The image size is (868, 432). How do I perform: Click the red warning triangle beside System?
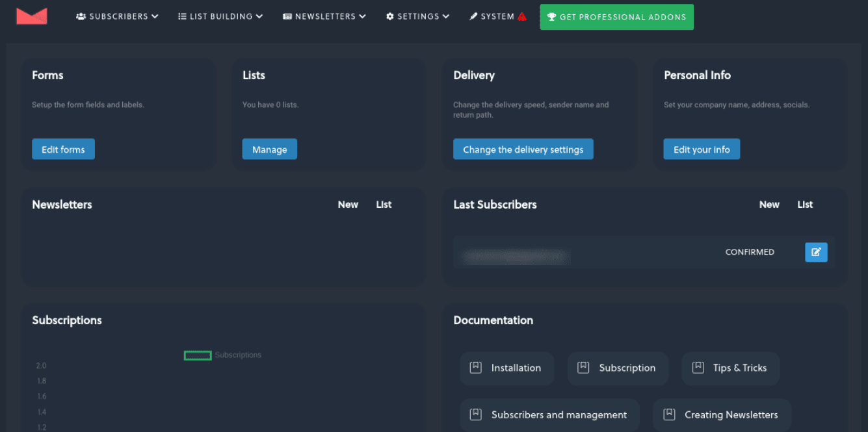click(520, 16)
